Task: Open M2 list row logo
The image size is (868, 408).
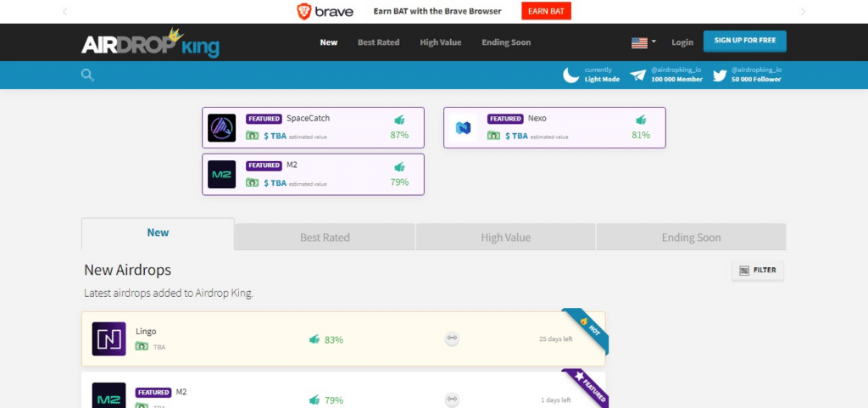Action: pyautogui.click(x=108, y=396)
